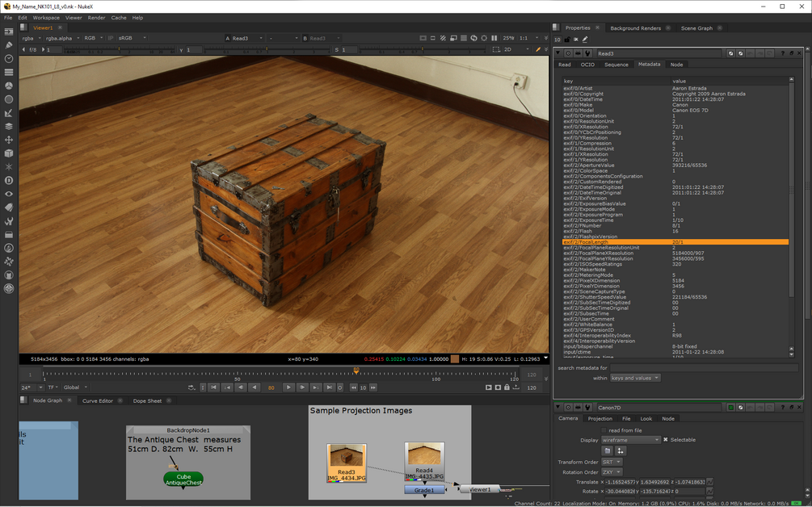Click the clipping warning stripes icon in viewer
This screenshot has width=812, height=507.
pyautogui.click(x=444, y=38)
